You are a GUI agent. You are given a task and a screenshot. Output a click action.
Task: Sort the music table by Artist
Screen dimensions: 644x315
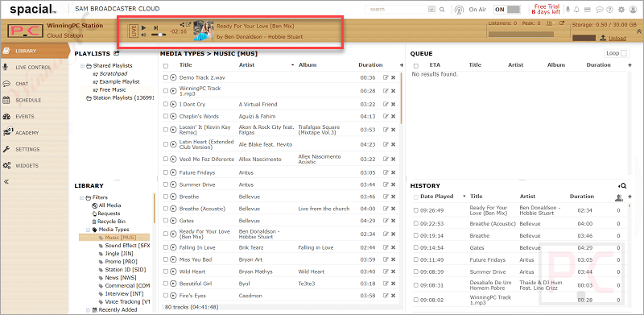coord(246,65)
